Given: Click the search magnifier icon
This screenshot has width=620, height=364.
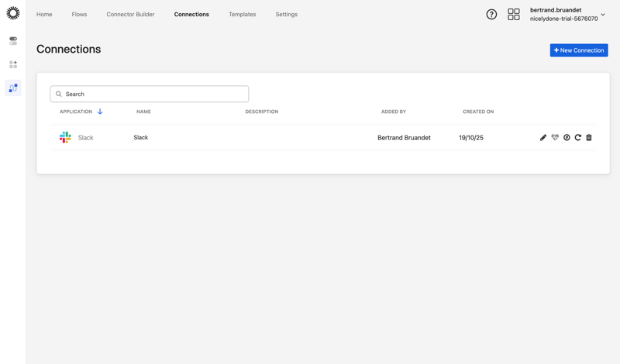Looking at the screenshot, I should [59, 94].
